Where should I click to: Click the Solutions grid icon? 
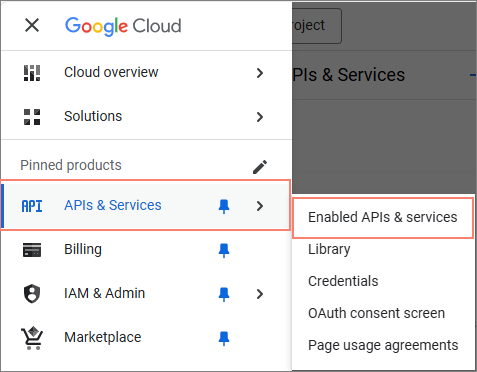pyautogui.click(x=32, y=117)
